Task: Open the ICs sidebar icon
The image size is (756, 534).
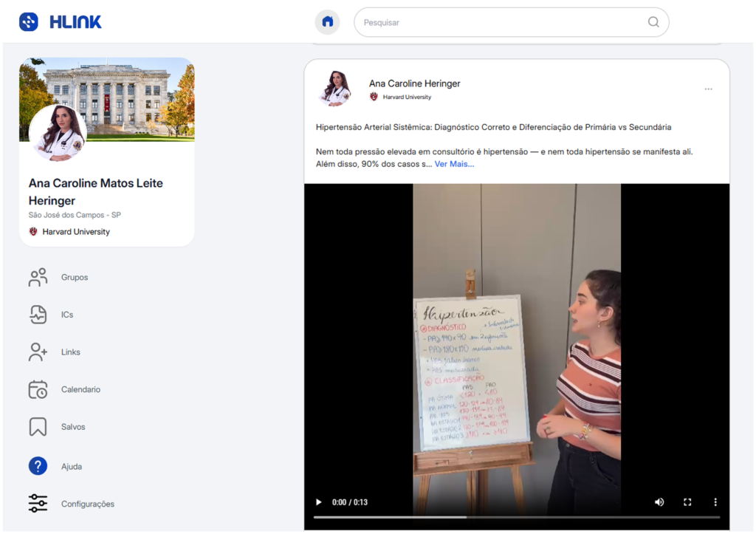Action: 38,315
